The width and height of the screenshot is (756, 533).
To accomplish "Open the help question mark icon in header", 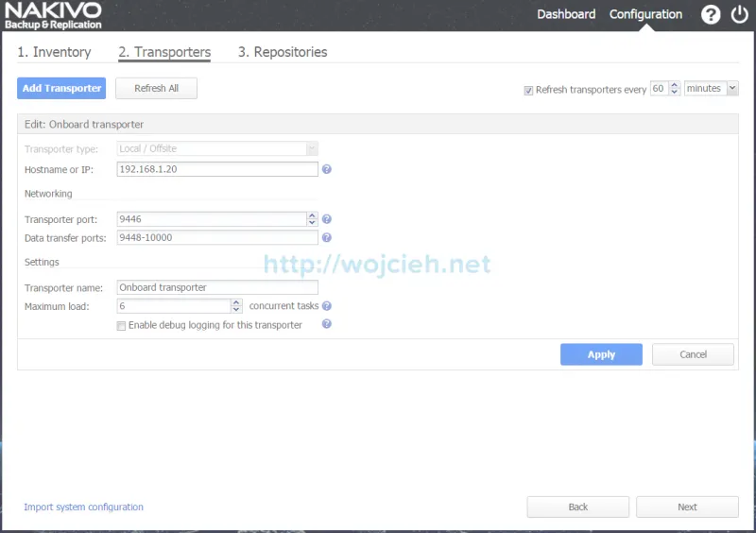I will [x=711, y=15].
